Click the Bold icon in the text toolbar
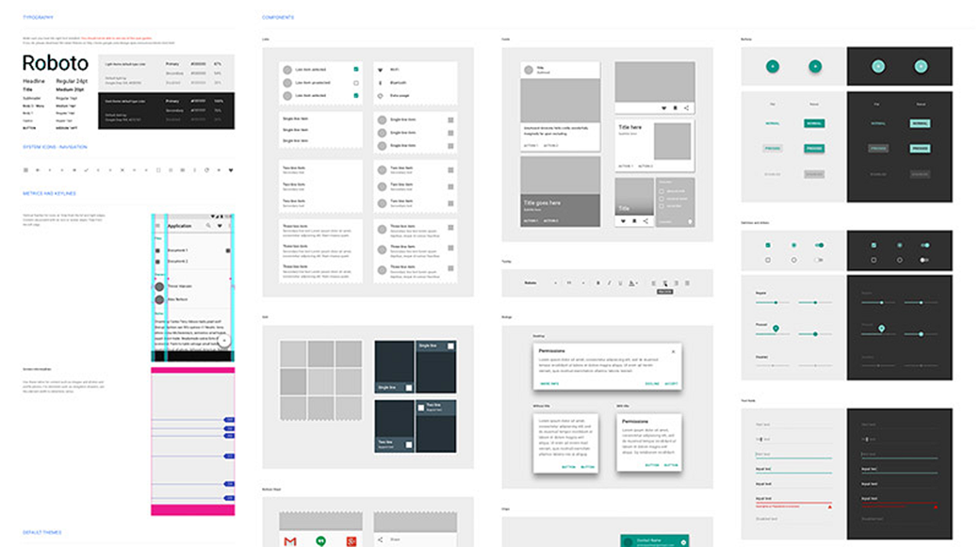Viewport: 980px width, 547px height. (597, 282)
